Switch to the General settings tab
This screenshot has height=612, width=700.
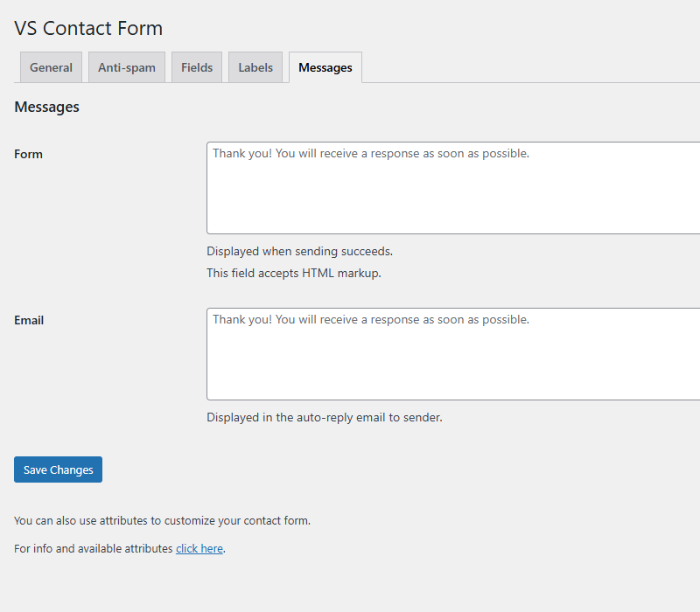50,66
